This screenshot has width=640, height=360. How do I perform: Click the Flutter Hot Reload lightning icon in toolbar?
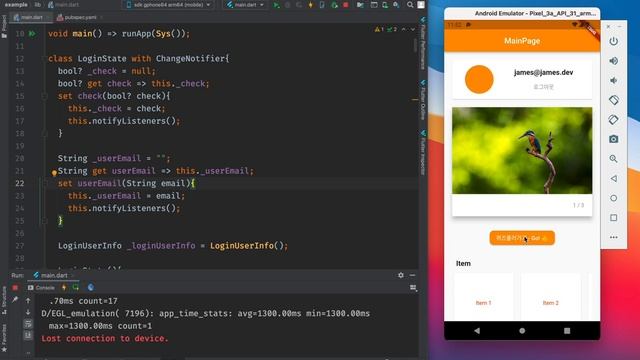[311, 5]
